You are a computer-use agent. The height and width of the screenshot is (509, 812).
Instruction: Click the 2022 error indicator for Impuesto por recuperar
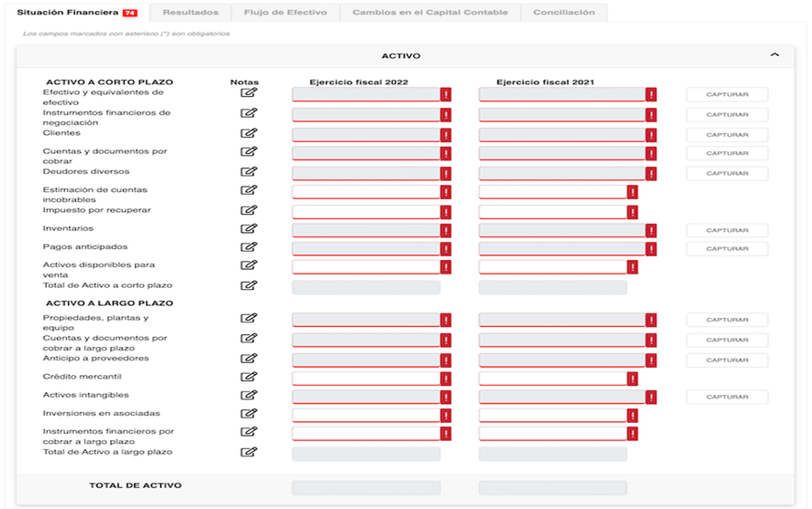click(x=445, y=212)
